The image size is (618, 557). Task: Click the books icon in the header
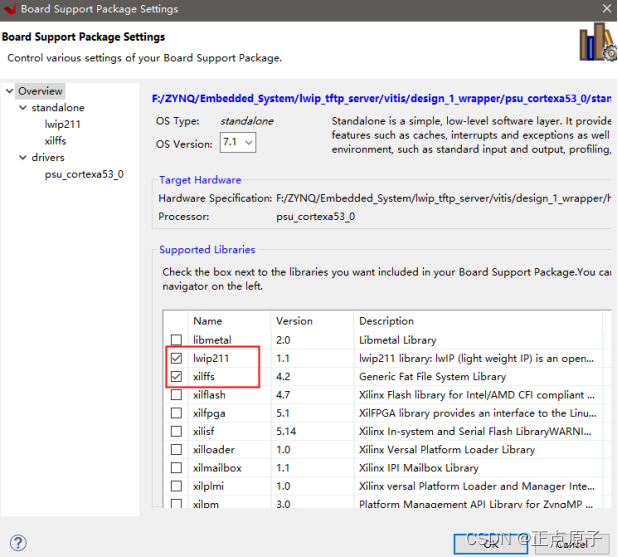pos(597,43)
